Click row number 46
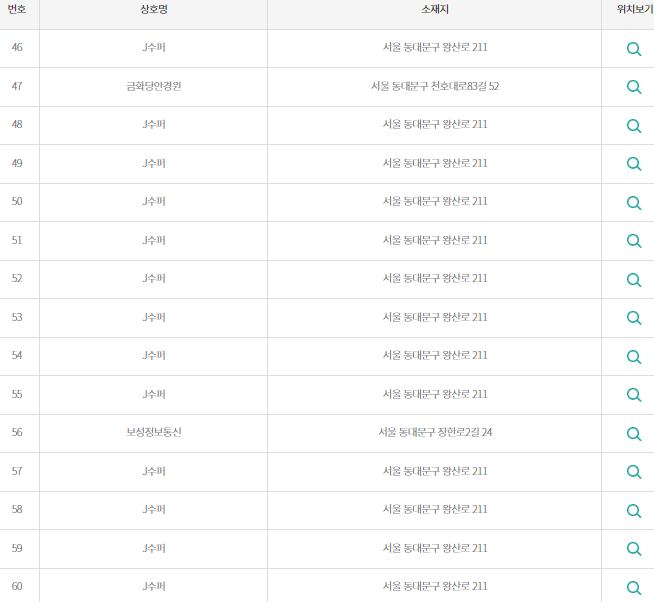654x602 pixels. (17, 47)
